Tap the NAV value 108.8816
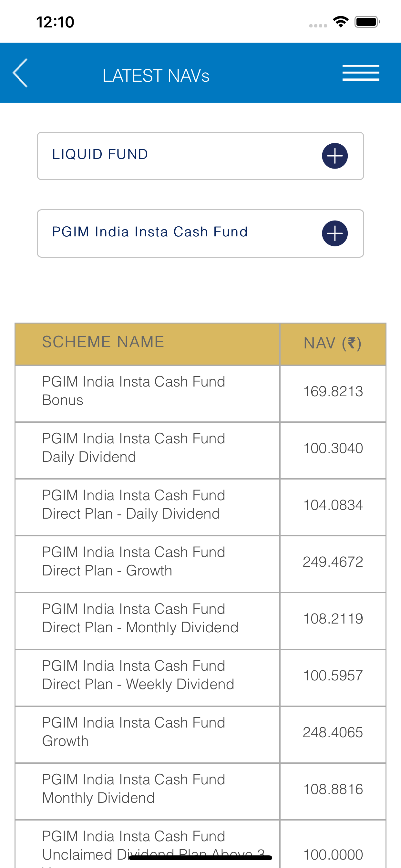Screen dimensions: 401x868 333,789
